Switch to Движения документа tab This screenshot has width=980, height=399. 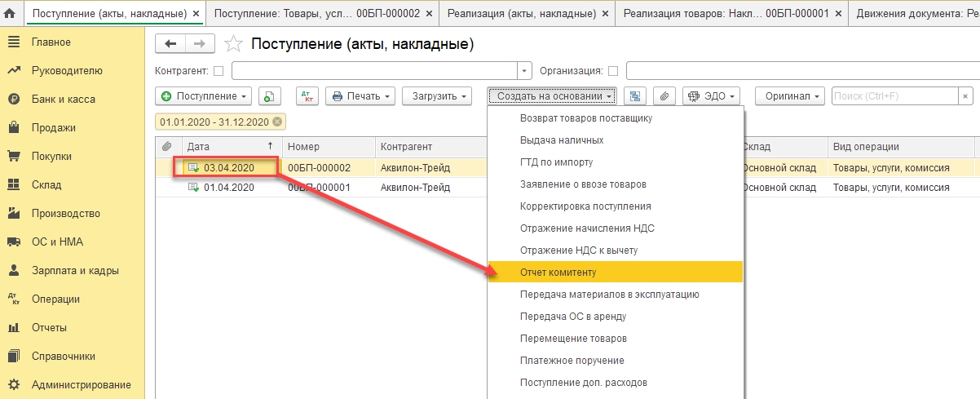point(913,14)
